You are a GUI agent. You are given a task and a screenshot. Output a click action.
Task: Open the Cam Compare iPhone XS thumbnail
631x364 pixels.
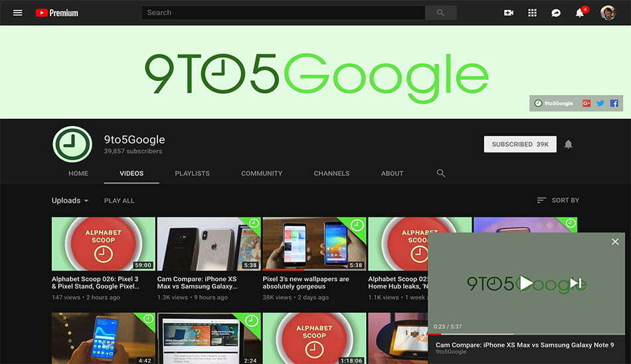click(x=209, y=244)
